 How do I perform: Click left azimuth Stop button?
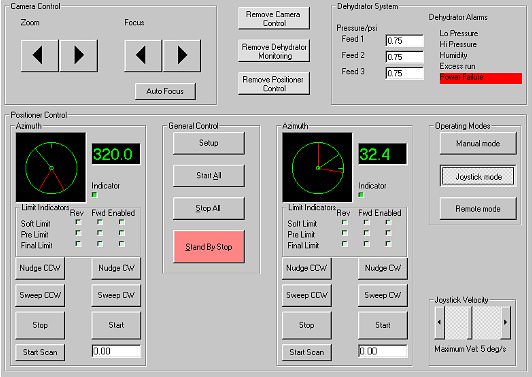pyautogui.click(x=40, y=325)
